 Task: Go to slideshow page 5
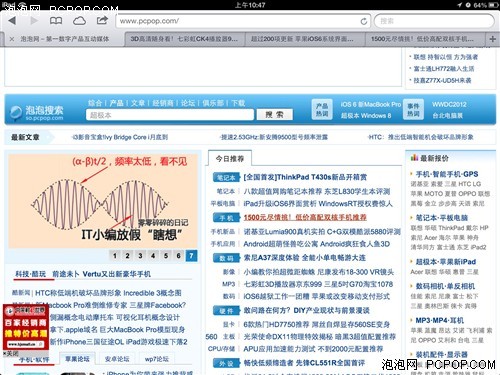166,256
